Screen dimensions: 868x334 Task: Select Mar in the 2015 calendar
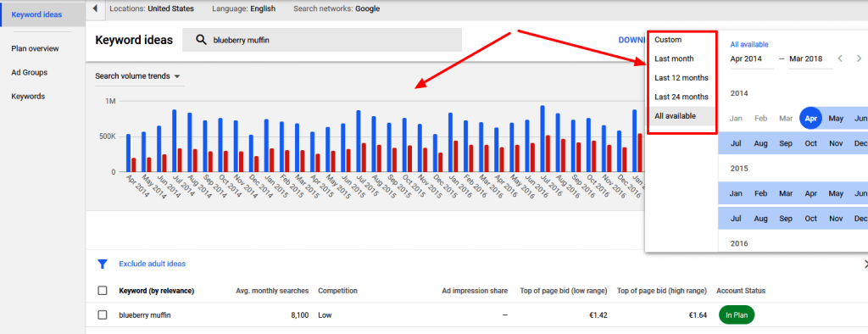pyautogui.click(x=786, y=194)
